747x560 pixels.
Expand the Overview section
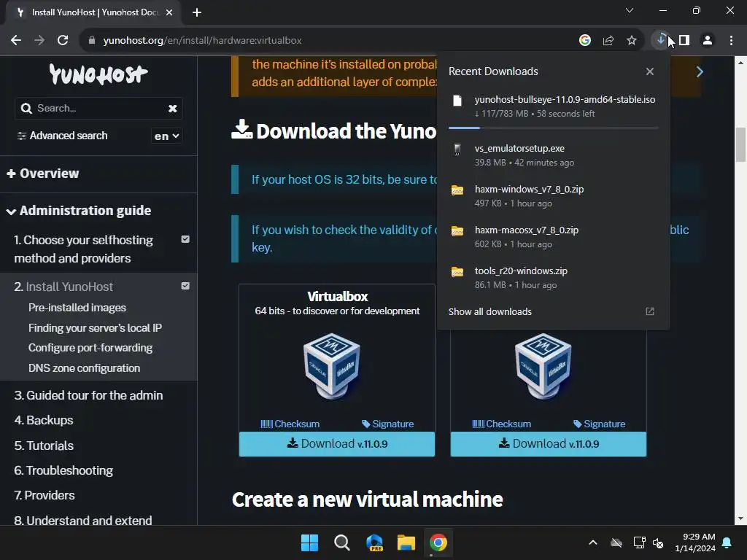[43, 174]
